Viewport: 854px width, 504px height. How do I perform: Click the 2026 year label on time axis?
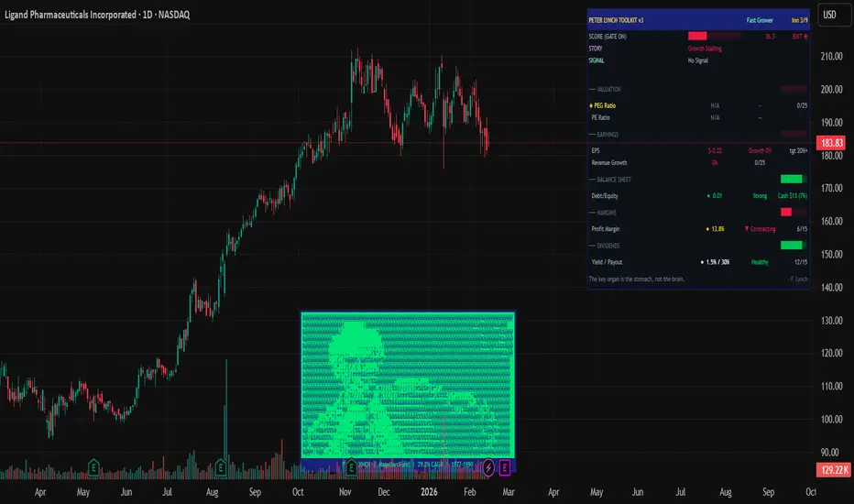pos(429,492)
